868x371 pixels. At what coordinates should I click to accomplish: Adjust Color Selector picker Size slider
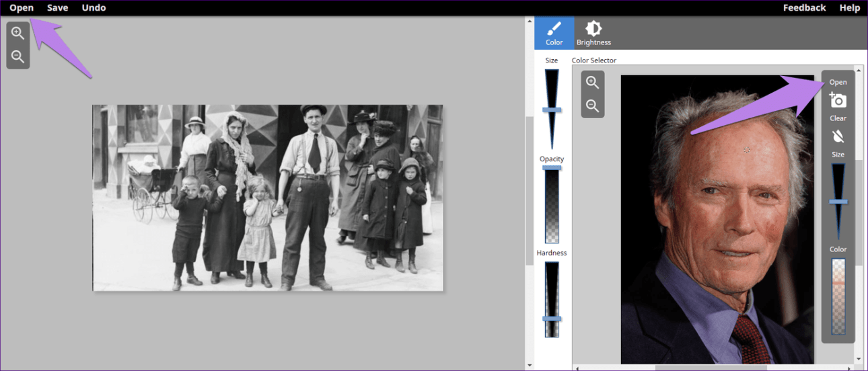coord(838,202)
